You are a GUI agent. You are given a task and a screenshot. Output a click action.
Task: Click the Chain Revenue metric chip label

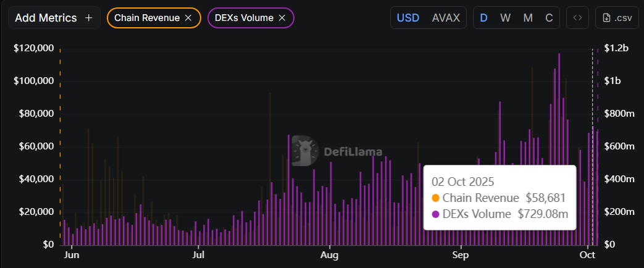pyautogui.click(x=146, y=18)
